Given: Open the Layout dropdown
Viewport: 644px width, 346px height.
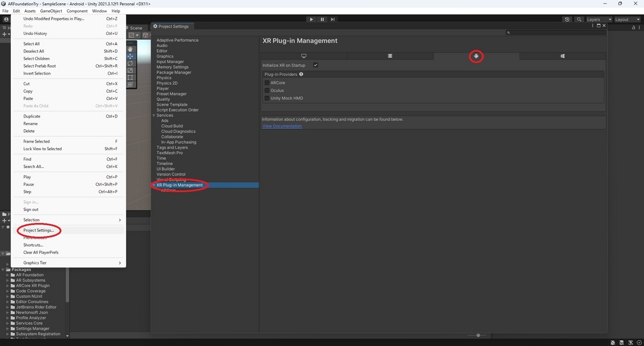Looking at the screenshot, I should [x=627, y=19].
